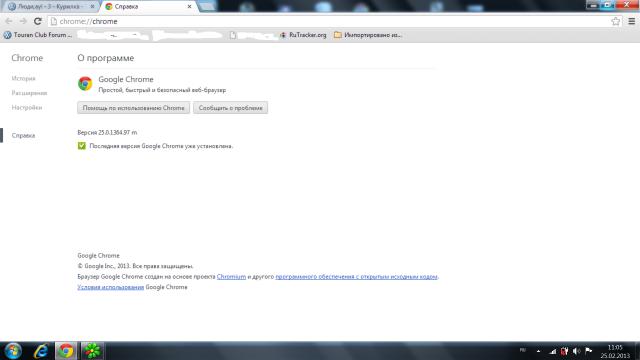Click the green checkmark update status icon
640x360 pixels.
coord(82,146)
